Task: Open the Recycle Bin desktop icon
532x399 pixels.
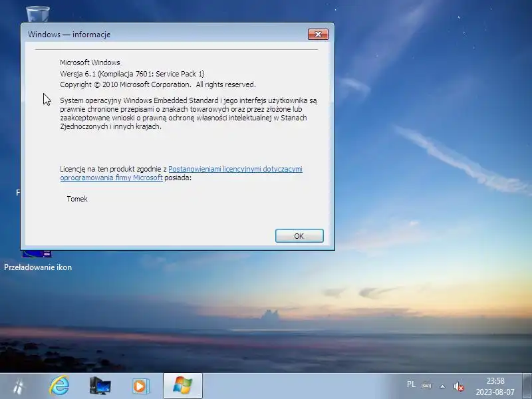Action: pos(38,13)
